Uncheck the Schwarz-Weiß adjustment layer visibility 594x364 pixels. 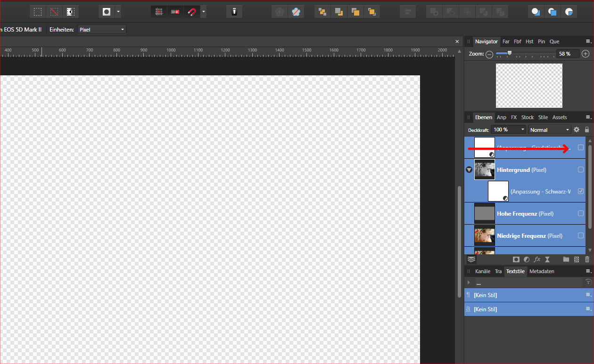tap(581, 192)
